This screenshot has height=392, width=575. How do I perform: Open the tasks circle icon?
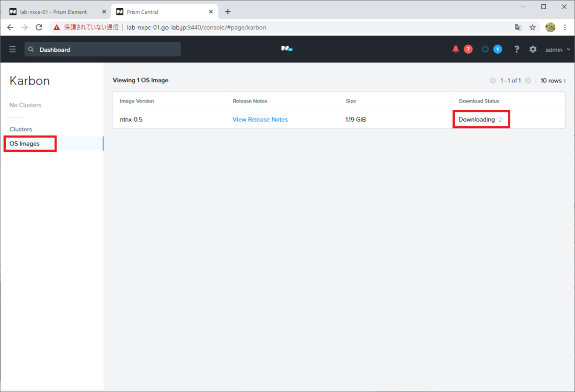[x=485, y=49]
